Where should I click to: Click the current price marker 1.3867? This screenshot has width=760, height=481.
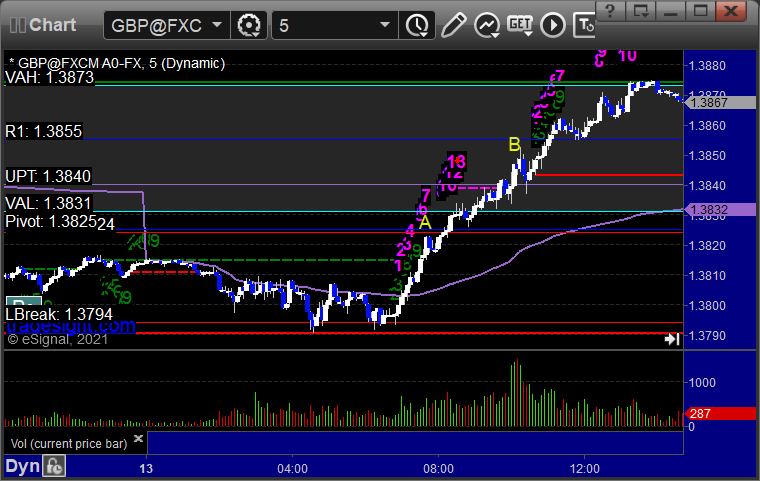[720, 103]
